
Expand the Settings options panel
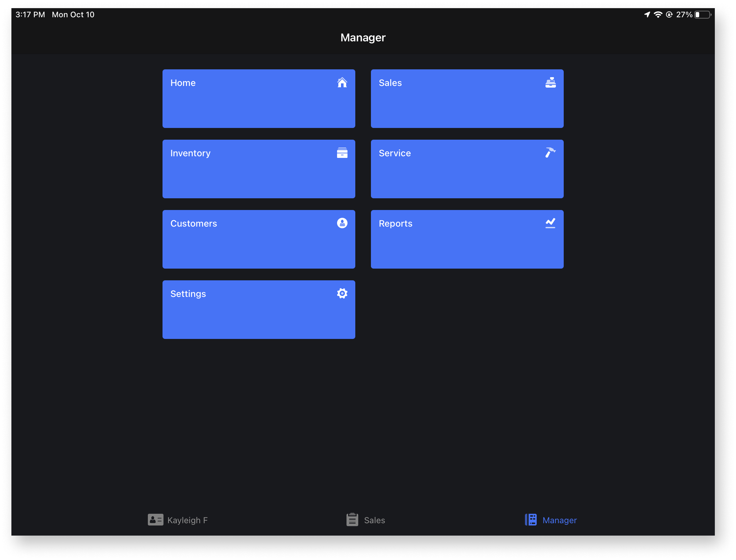click(258, 309)
